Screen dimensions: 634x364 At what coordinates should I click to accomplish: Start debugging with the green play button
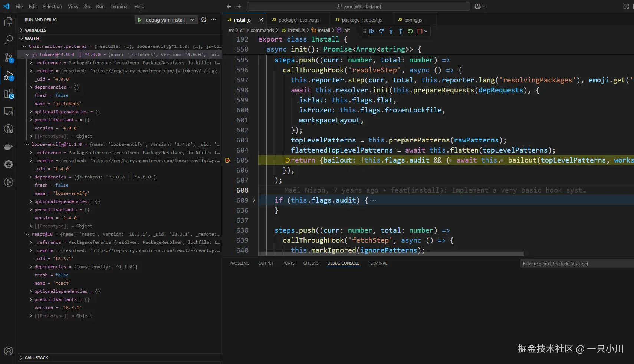tap(140, 20)
